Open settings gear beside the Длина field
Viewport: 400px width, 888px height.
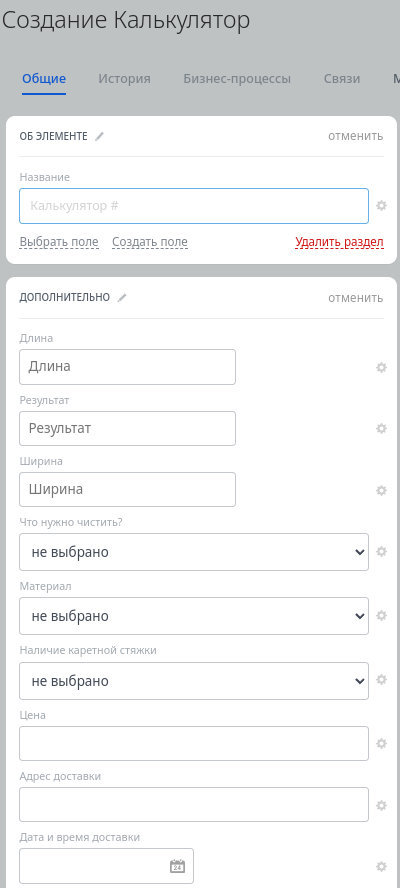pos(381,368)
